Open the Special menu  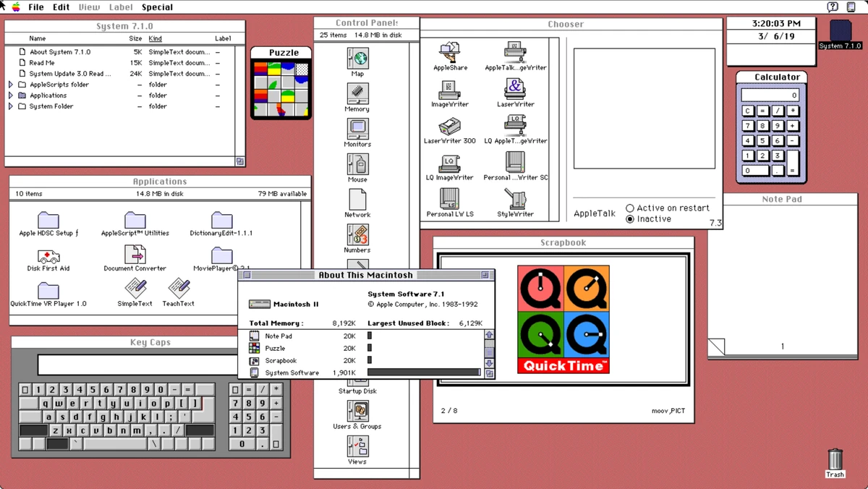point(157,7)
